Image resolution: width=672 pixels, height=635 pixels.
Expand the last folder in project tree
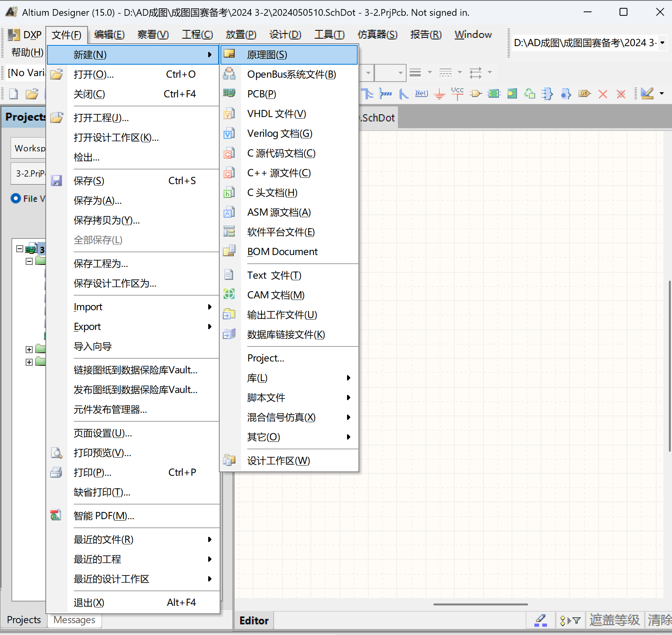pos(29,362)
